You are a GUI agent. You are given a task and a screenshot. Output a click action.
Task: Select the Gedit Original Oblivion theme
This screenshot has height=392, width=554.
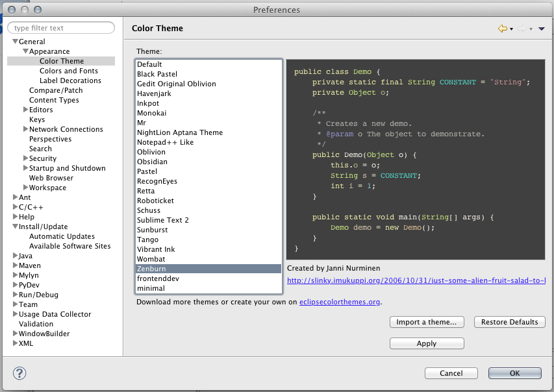[x=208, y=84]
